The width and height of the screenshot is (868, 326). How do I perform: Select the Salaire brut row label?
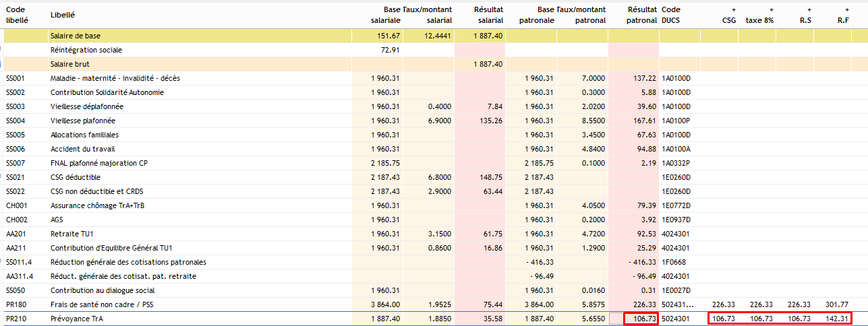[x=70, y=64]
